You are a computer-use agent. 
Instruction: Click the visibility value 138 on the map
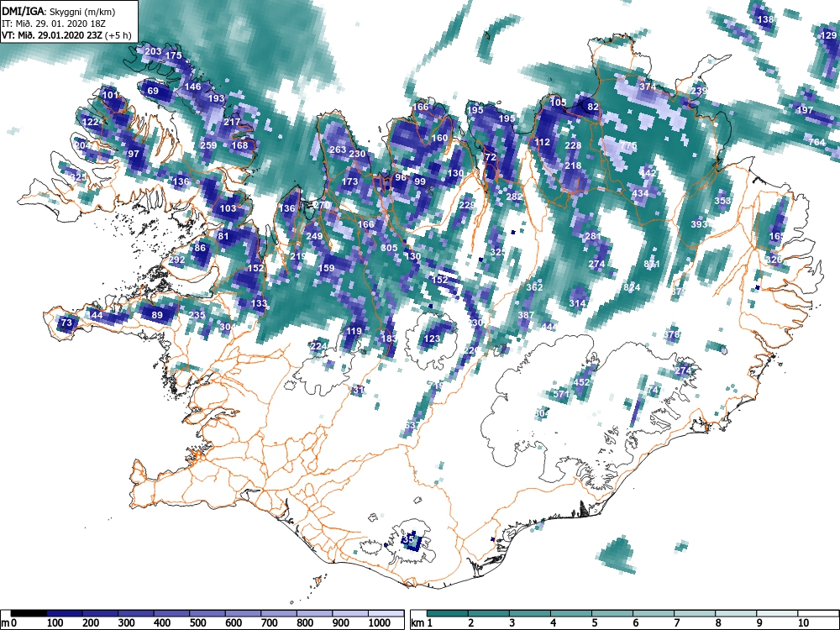point(765,20)
